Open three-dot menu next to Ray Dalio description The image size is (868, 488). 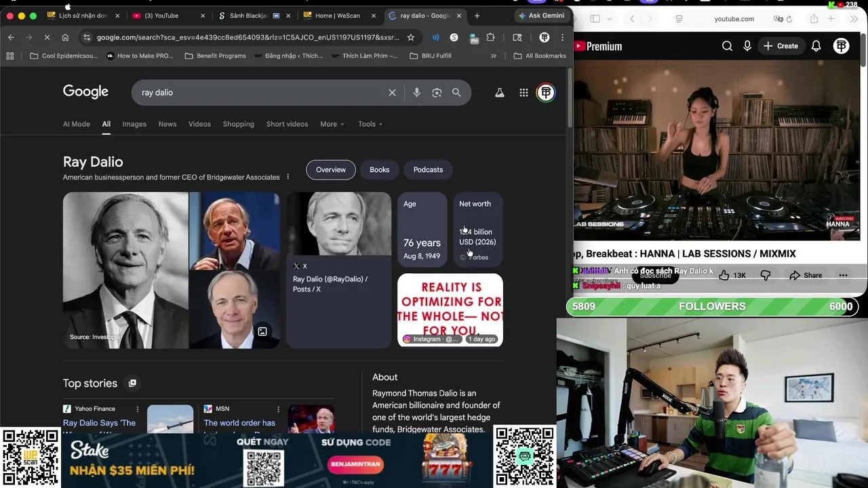(x=288, y=177)
